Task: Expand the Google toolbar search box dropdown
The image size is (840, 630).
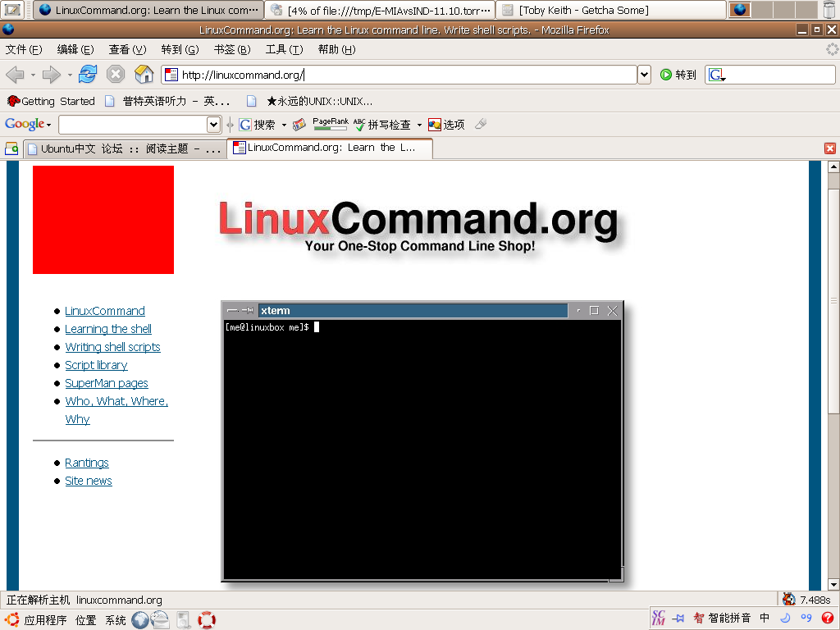Action: pyautogui.click(x=214, y=125)
